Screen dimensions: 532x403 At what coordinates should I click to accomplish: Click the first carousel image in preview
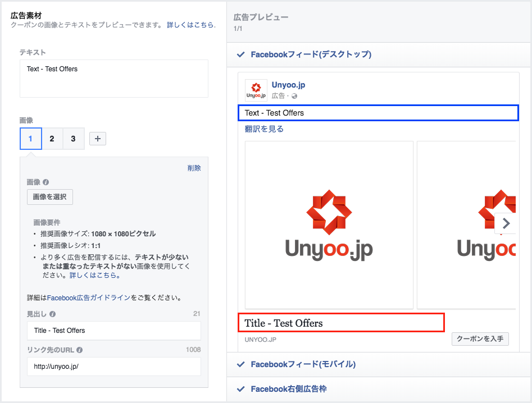329,225
